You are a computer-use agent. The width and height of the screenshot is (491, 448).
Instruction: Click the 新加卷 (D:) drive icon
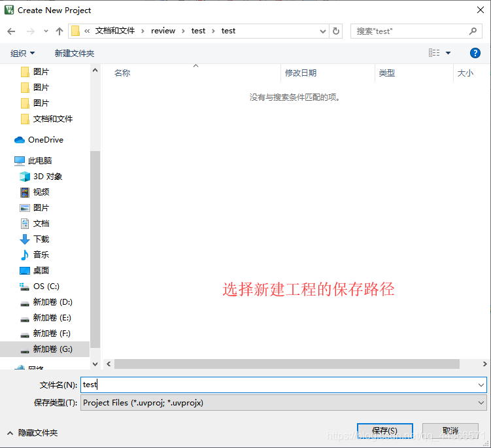tap(25, 303)
